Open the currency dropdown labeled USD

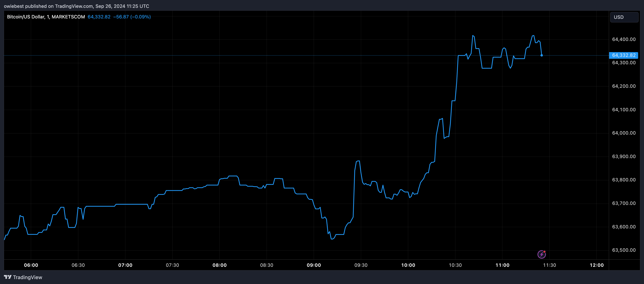pos(624,17)
